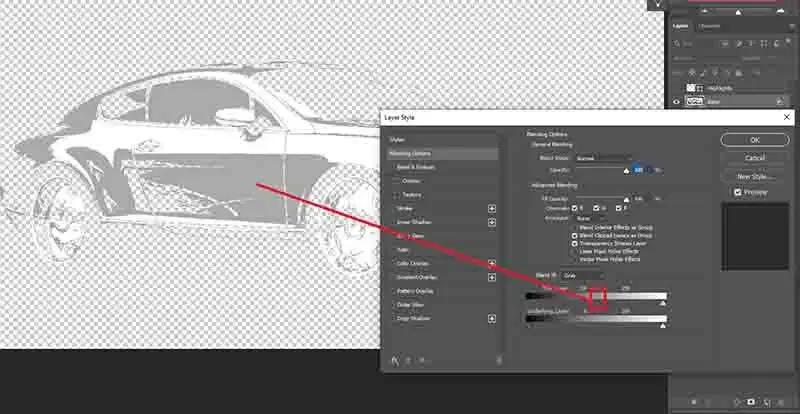Toggle the Preview checkbox
This screenshot has height=414, width=800.
737,192
